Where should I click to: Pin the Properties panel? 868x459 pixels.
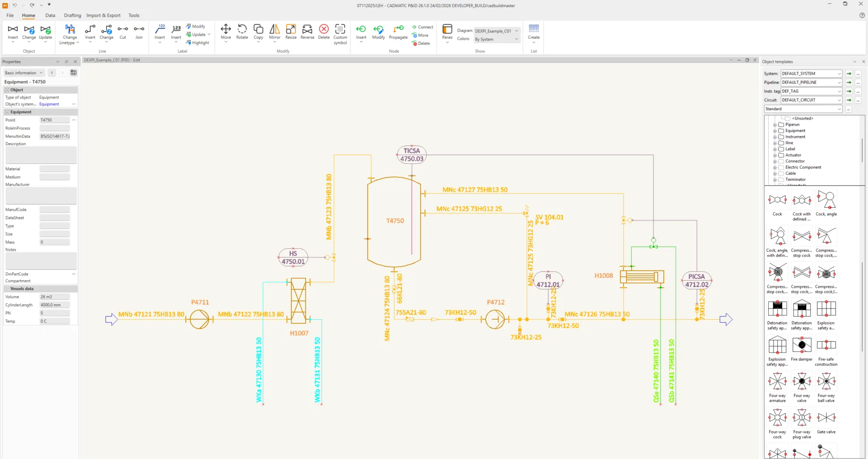click(67, 62)
